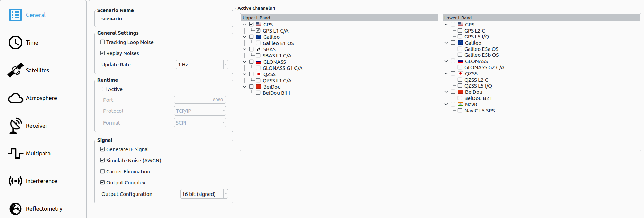The image size is (644, 218).
Task: Open the Multipath waveform icon
Action: (x=15, y=153)
